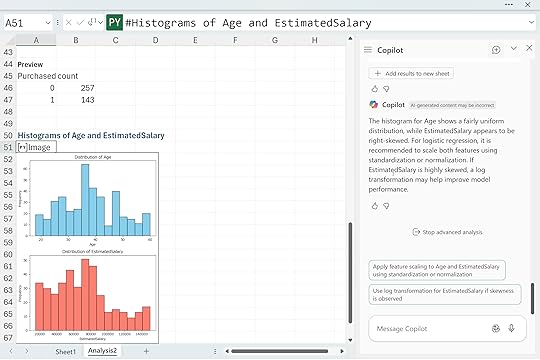
Task: Go to previous sheet tab arrow
Action: coord(11,351)
